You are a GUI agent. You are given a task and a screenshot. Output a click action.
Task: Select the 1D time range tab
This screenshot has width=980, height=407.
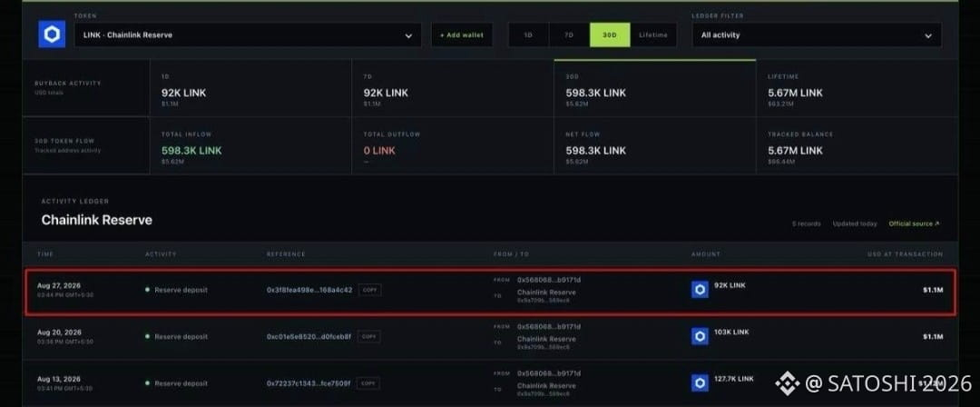click(528, 35)
